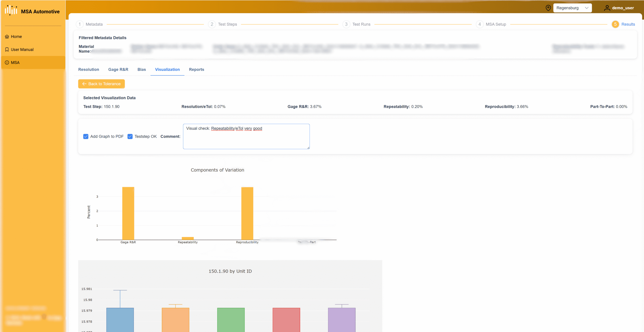The image size is (644, 332).
Task: Click the small Repeatability bar
Action: pyautogui.click(x=188, y=238)
